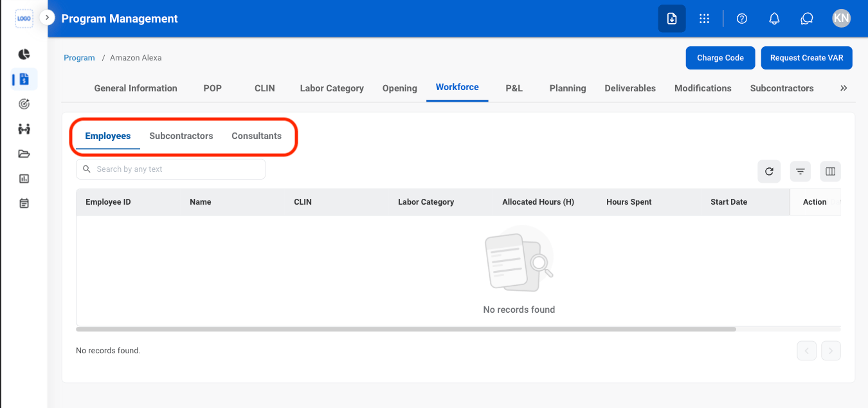
Task: Open the target goals icon in the sidebar
Action: pos(24,104)
